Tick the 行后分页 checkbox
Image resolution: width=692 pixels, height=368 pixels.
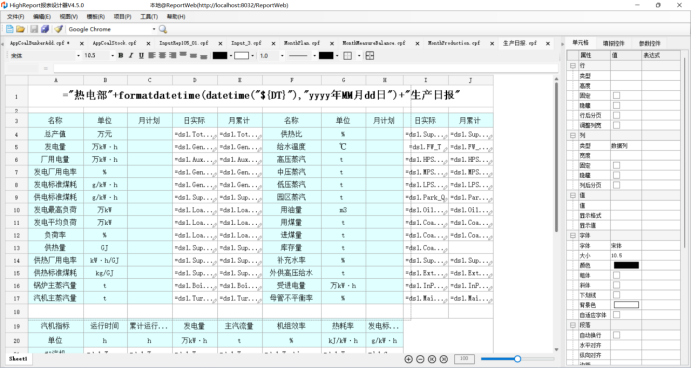[x=617, y=115]
